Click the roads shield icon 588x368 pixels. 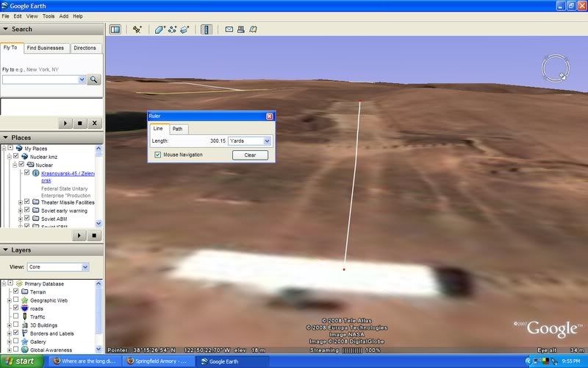point(25,308)
